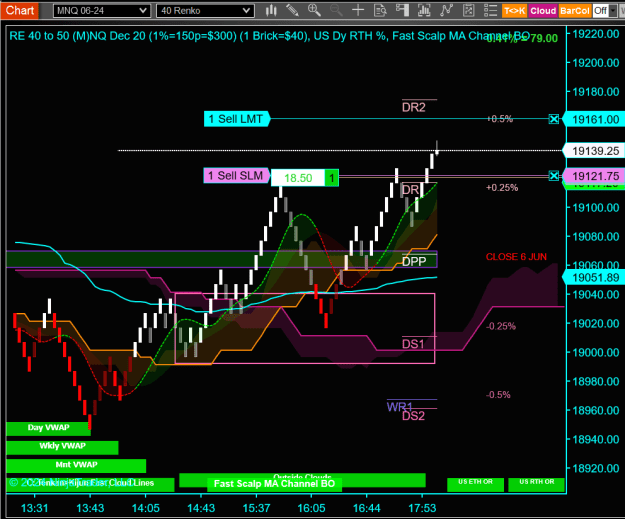
Task: Click the Mnt VWAP green label
Action: 76,465
